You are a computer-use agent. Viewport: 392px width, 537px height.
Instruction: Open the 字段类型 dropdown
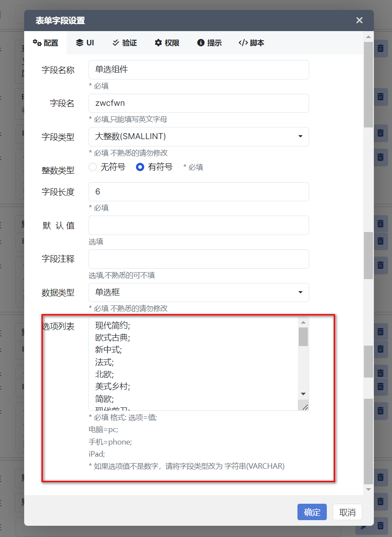click(199, 137)
